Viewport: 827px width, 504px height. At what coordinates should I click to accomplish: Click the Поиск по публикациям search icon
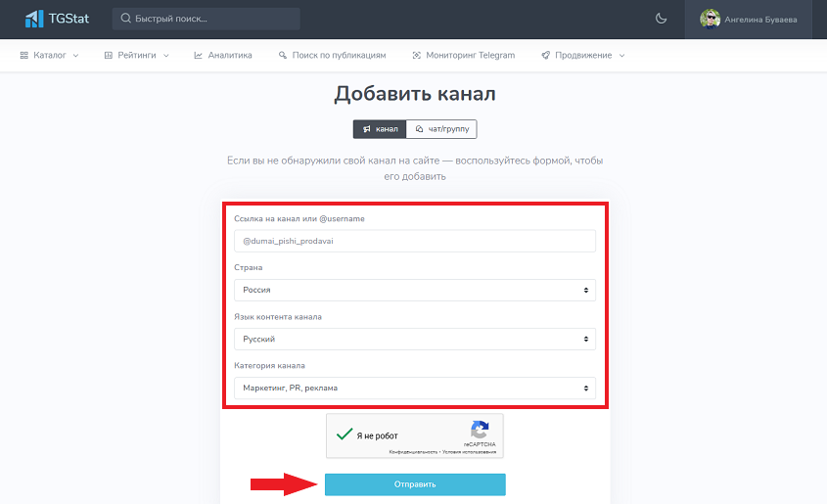(283, 56)
